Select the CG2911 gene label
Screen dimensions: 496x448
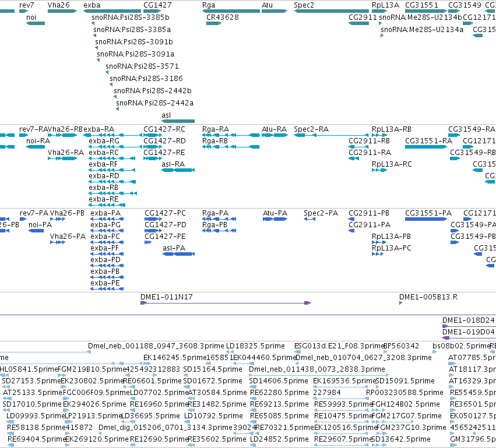point(363,17)
